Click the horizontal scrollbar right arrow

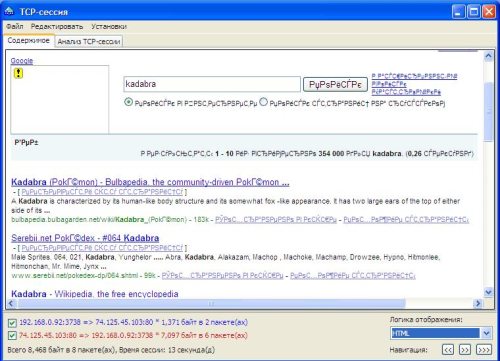(x=478, y=303)
